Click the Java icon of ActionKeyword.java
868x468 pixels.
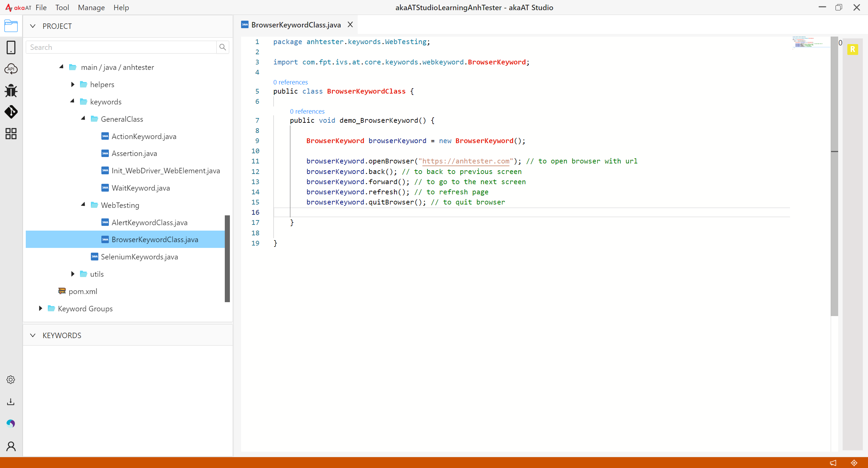click(x=105, y=136)
